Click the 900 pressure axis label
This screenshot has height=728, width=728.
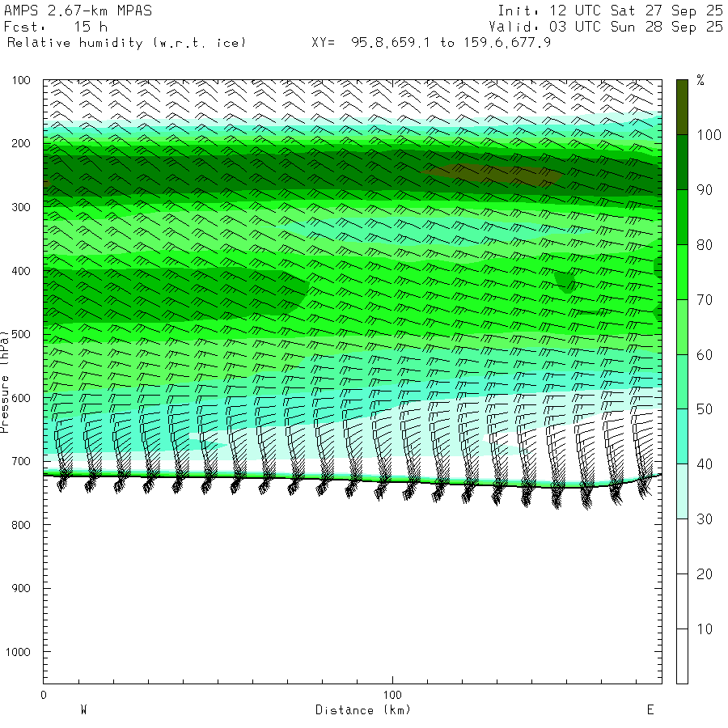click(21, 588)
